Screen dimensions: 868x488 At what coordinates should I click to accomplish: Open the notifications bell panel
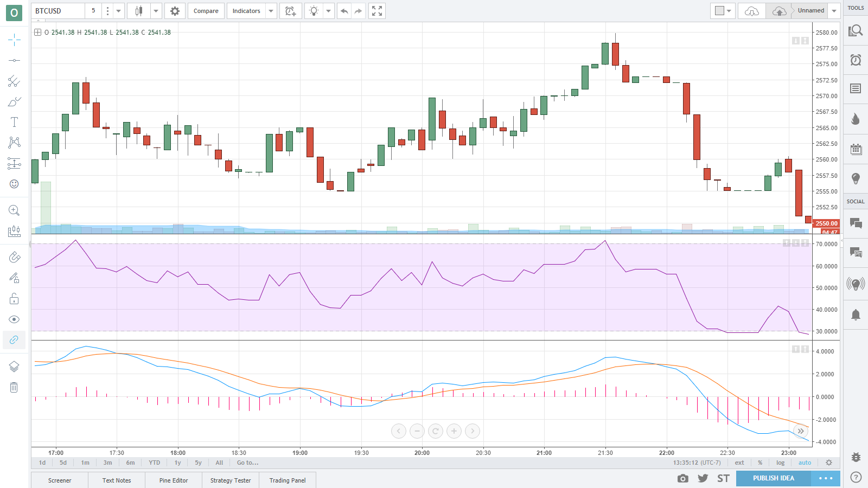(856, 314)
